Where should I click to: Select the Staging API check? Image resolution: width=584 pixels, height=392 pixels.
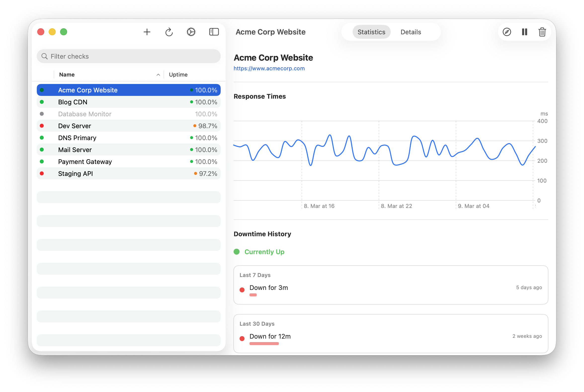click(x=75, y=174)
